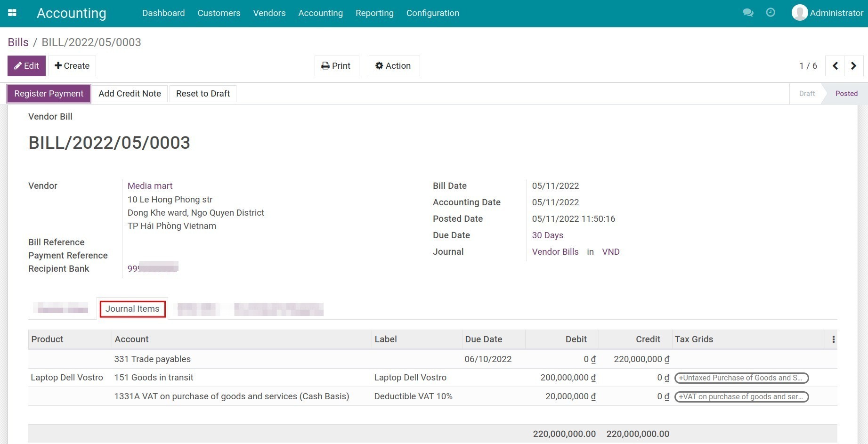Expand the Configuration menu
This screenshot has height=444, width=868.
432,13
